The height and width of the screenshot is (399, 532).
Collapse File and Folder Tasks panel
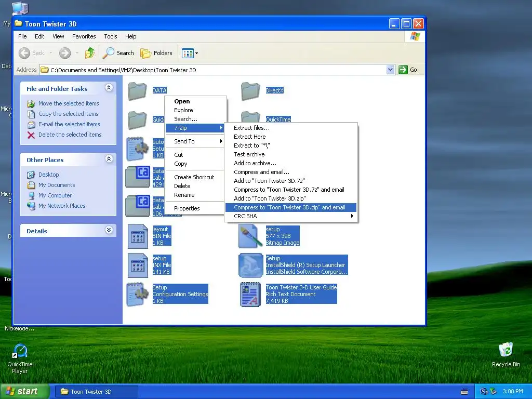(x=109, y=88)
